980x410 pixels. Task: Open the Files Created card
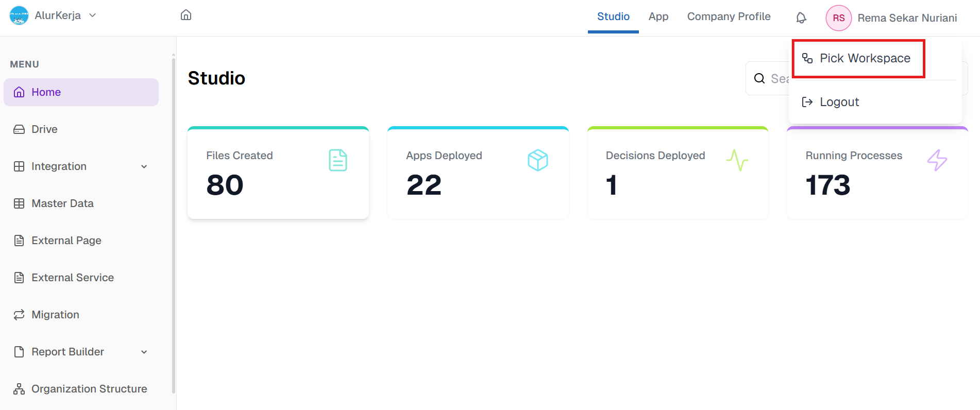tap(278, 173)
